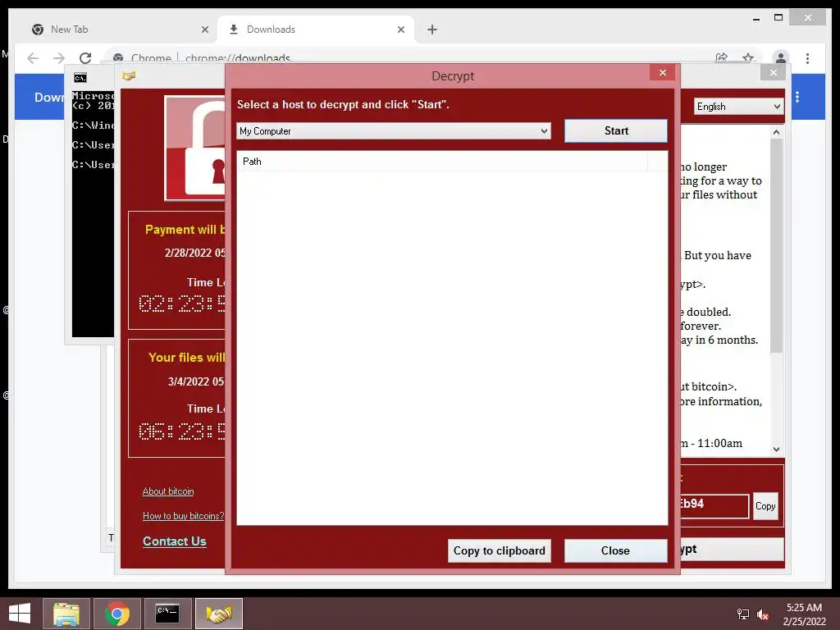Click New Tab favicon
The width and height of the screenshot is (840, 630).
click(x=38, y=30)
